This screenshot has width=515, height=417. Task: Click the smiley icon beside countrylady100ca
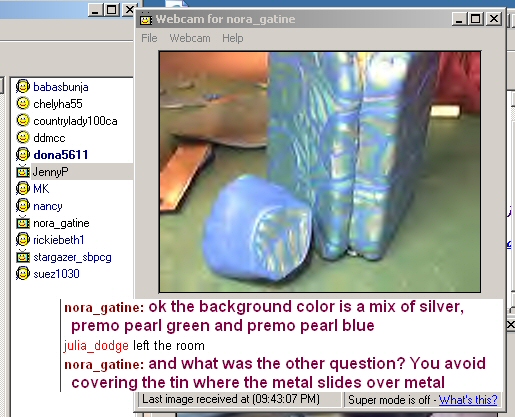click(23, 120)
